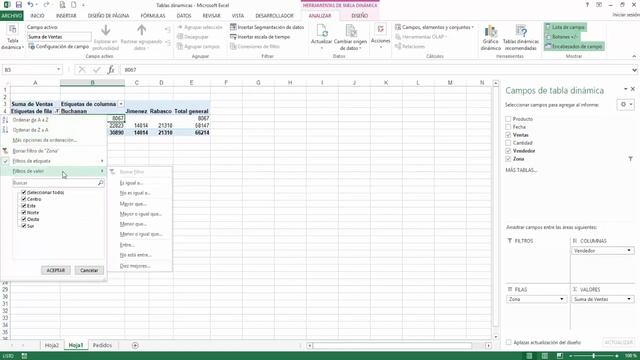The height and width of the screenshot is (360, 640).
Task: Toggle the Lista de campos button
Action: 565,27
